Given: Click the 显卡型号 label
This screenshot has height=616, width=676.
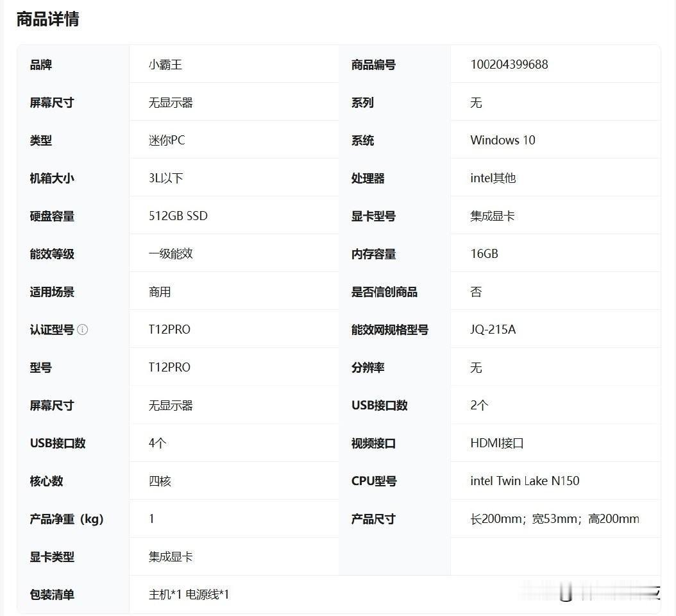Looking at the screenshot, I should 373,216.
